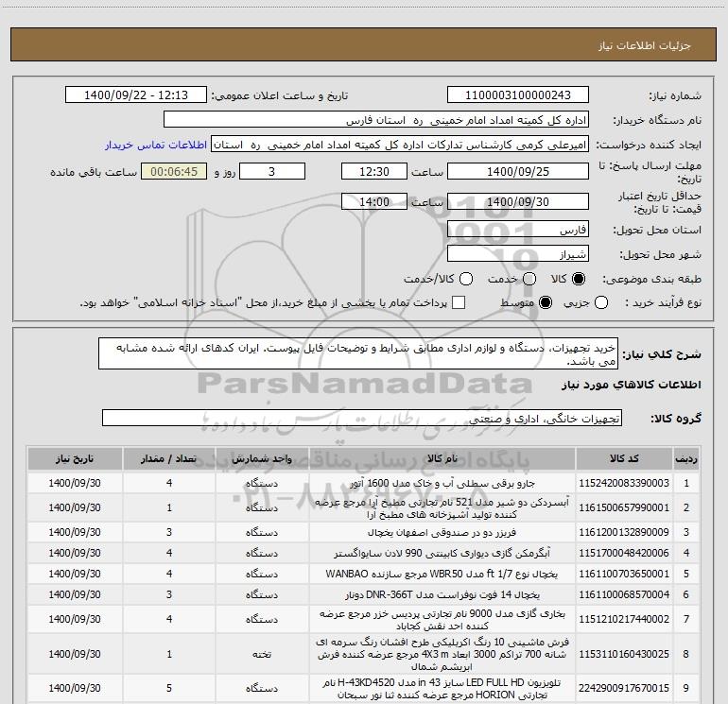This screenshot has height=704, width=728.
Task: Click the page header جزئیات اطلاعات نیاز
Action: pos(645,45)
